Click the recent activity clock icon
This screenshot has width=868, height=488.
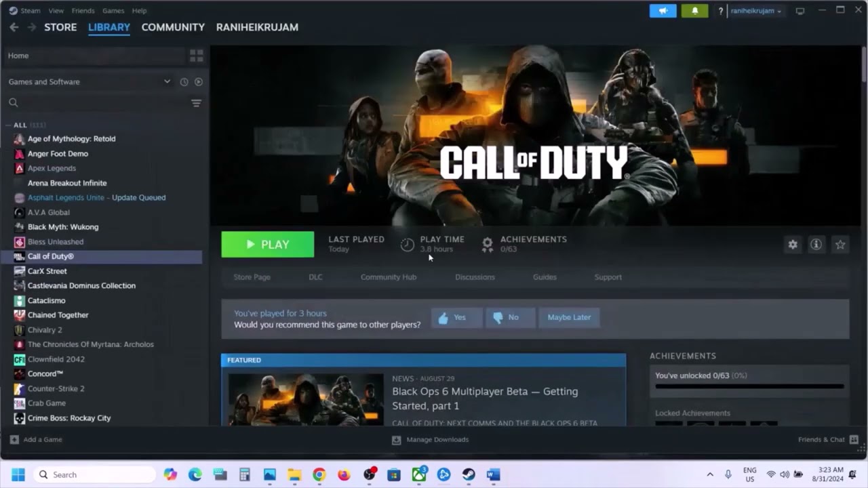pos(184,82)
